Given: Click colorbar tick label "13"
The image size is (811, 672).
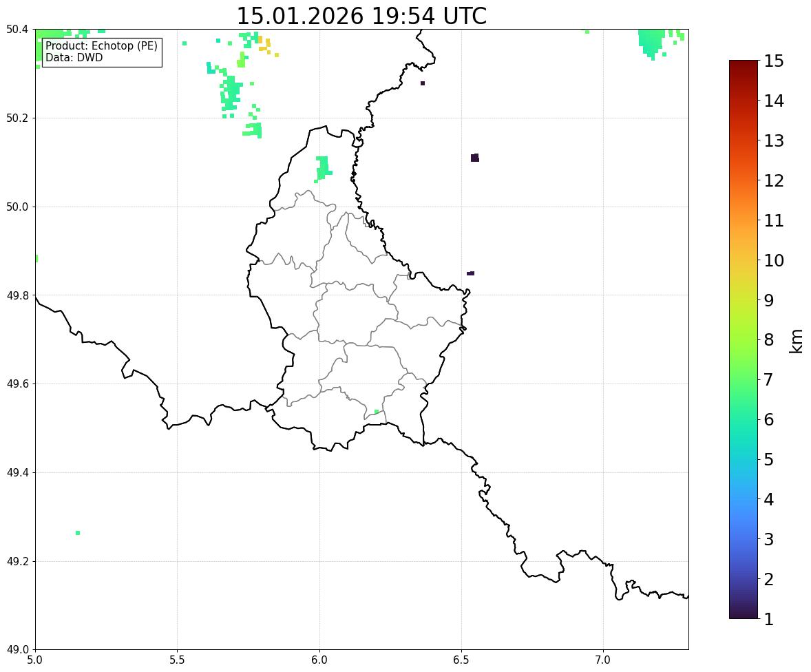Looking at the screenshot, I should pyautogui.click(x=774, y=140).
